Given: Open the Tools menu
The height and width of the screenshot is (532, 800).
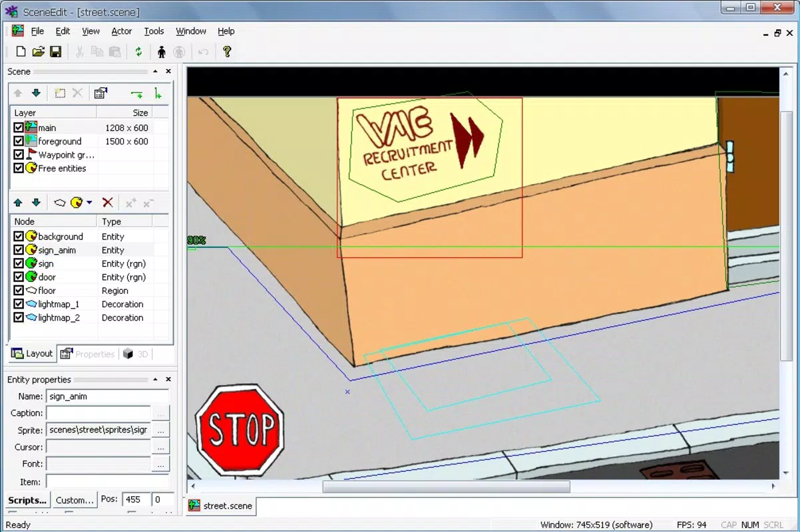Looking at the screenshot, I should (x=154, y=31).
